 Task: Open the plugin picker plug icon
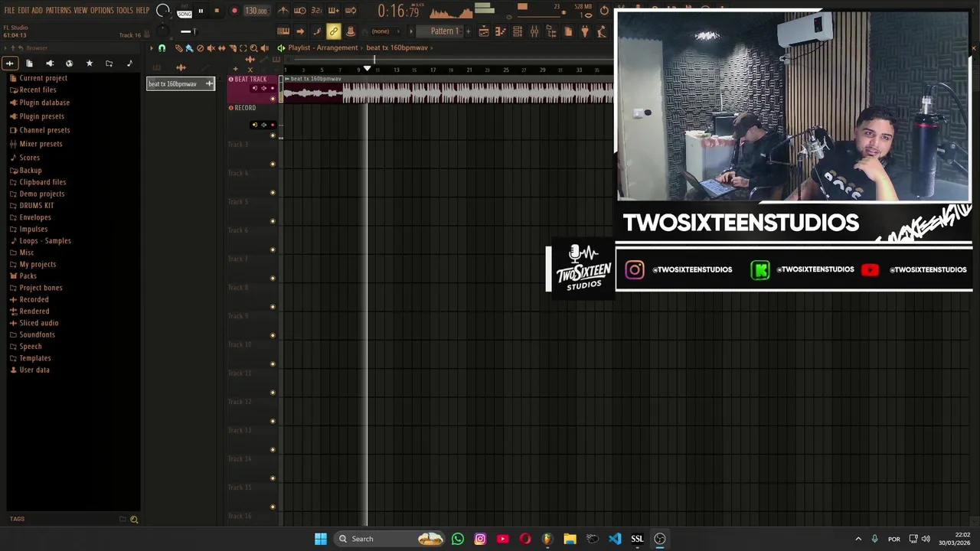[585, 31]
